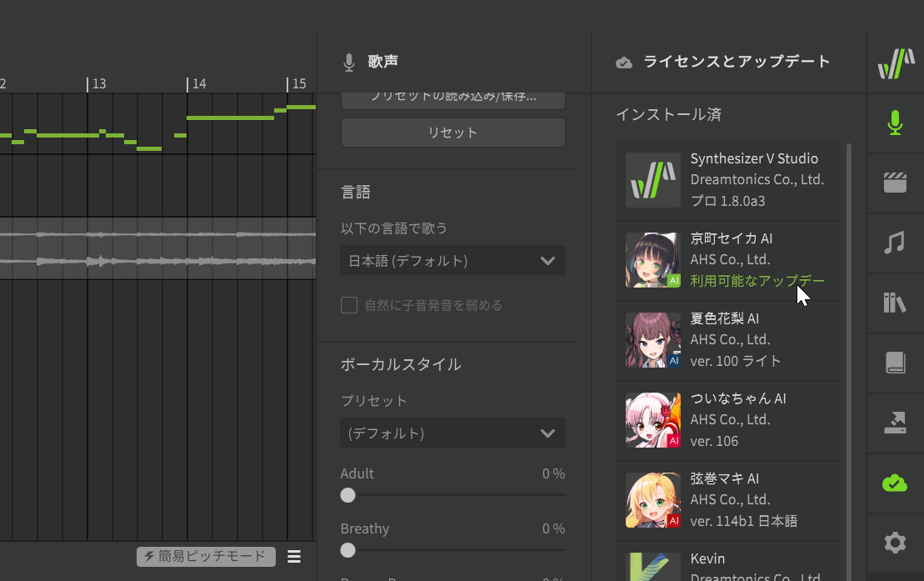
Task: Toggle the 自然に子音発音を弱める checkbox
Action: pyautogui.click(x=349, y=305)
